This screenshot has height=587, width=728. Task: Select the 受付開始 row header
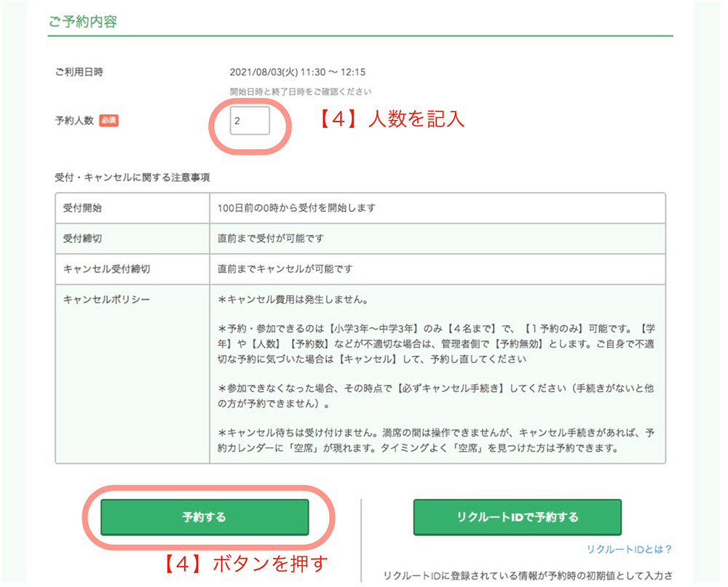pyautogui.click(x=83, y=207)
